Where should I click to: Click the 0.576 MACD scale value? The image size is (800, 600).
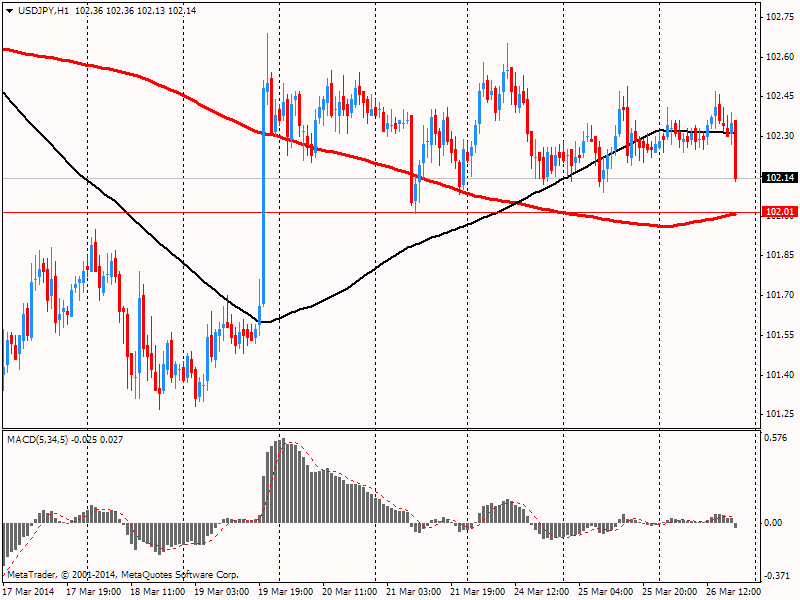(777, 437)
